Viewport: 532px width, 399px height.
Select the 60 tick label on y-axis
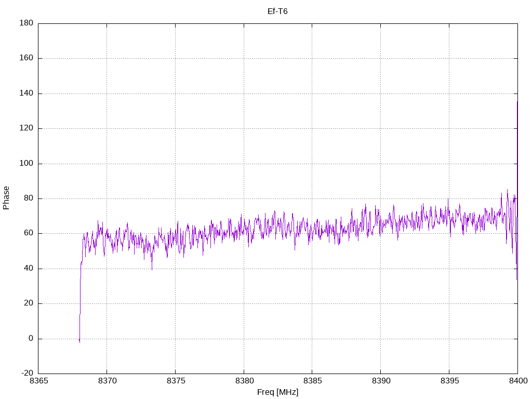29,233
